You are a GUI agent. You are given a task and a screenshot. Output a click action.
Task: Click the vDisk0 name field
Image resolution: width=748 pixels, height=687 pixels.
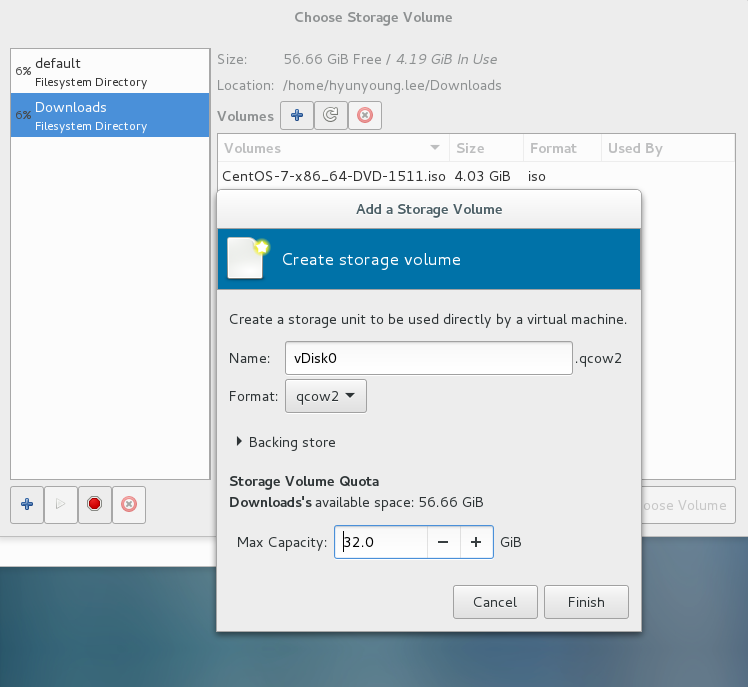(x=428, y=358)
